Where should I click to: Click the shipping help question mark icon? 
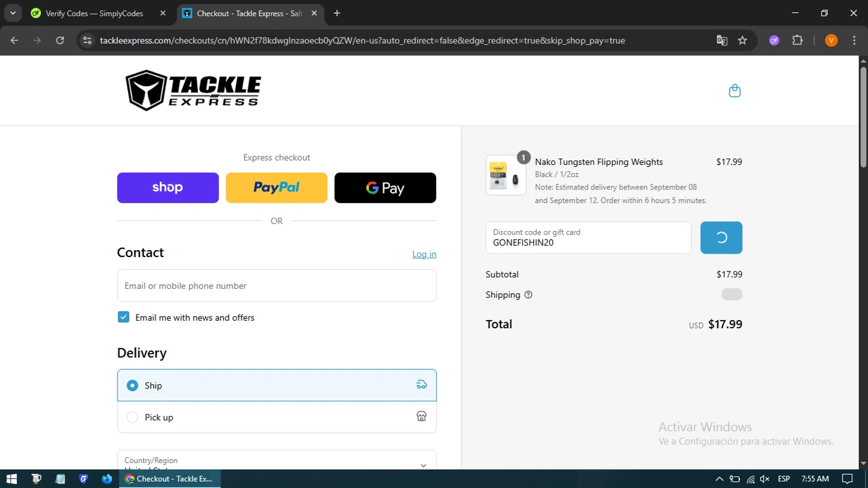coord(528,295)
